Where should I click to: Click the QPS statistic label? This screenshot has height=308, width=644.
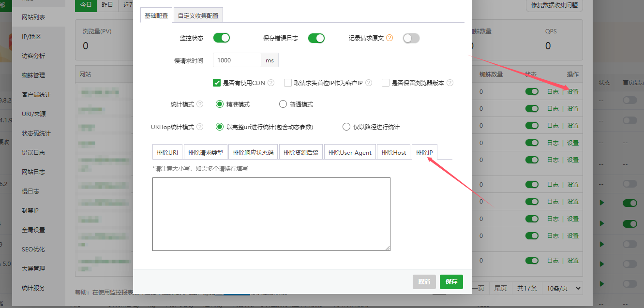click(551, 31)
